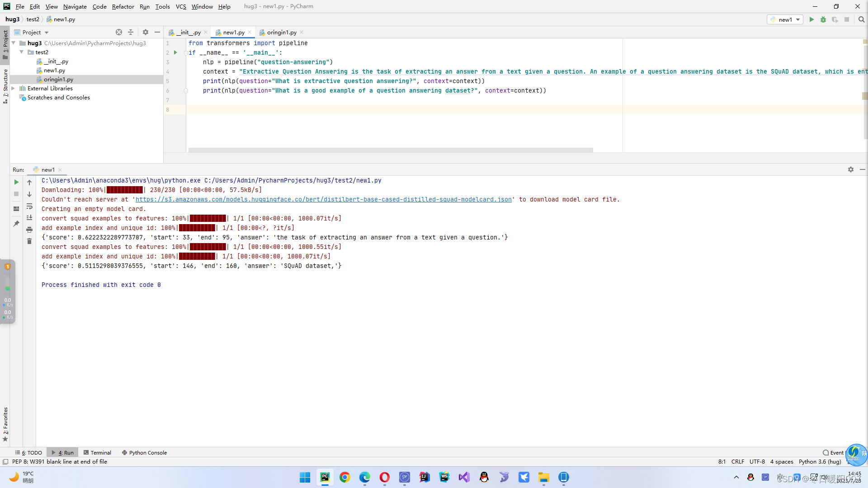The height and width of the screenshot is (488, 868).
Task: Change file encoding UTF-8
Action: click(757, 461)
